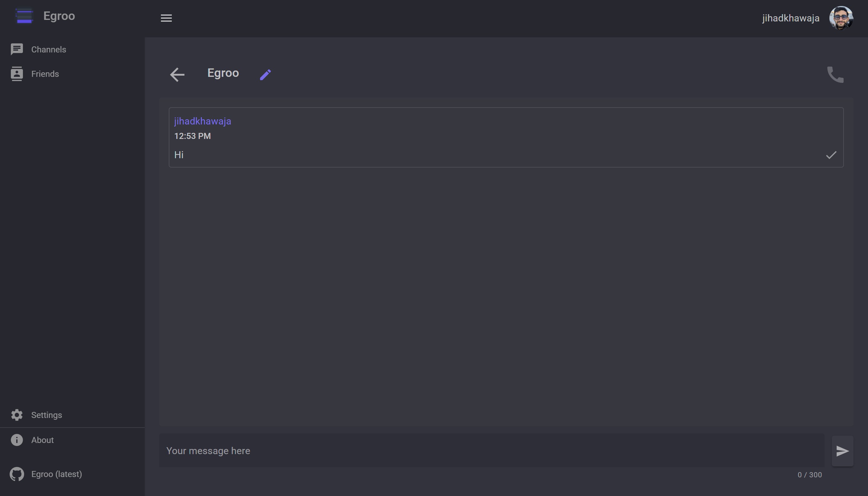This screenshot has height=496, width=868.
Task: Click the Settings gear icon
Action: tap(17, 415)
